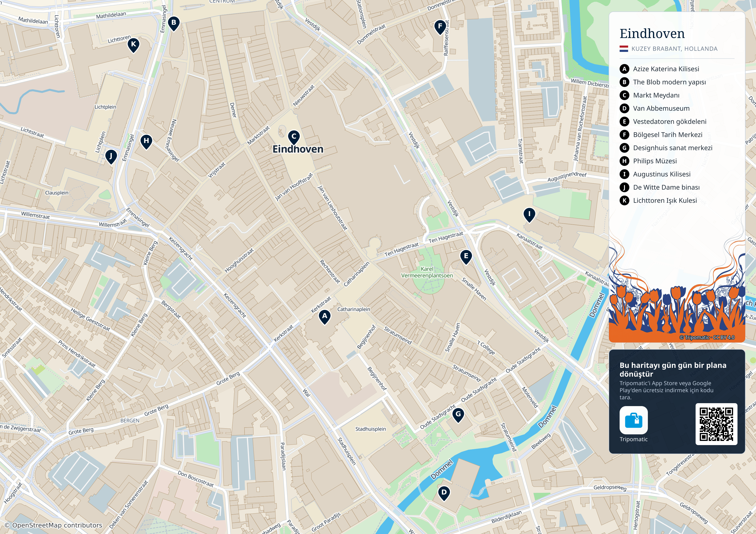Select 'Vestedatoren gökdeleni' legend entry
This screenshot has width=756, height=534.
[670, 122]
